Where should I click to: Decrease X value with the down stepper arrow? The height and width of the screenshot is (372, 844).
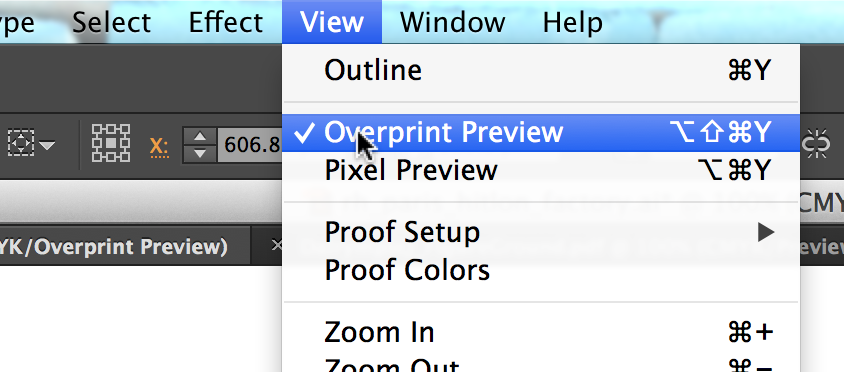(x=200, y=153)
